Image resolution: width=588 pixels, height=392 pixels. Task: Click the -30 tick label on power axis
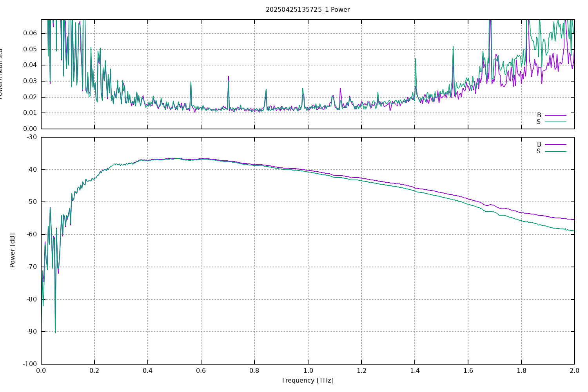[31, 137]
